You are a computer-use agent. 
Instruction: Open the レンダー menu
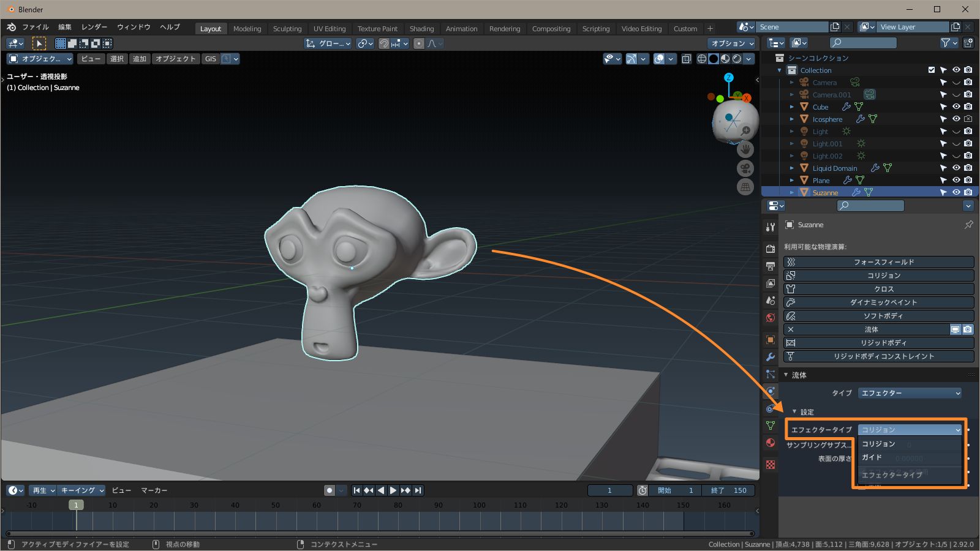(94, 27)
